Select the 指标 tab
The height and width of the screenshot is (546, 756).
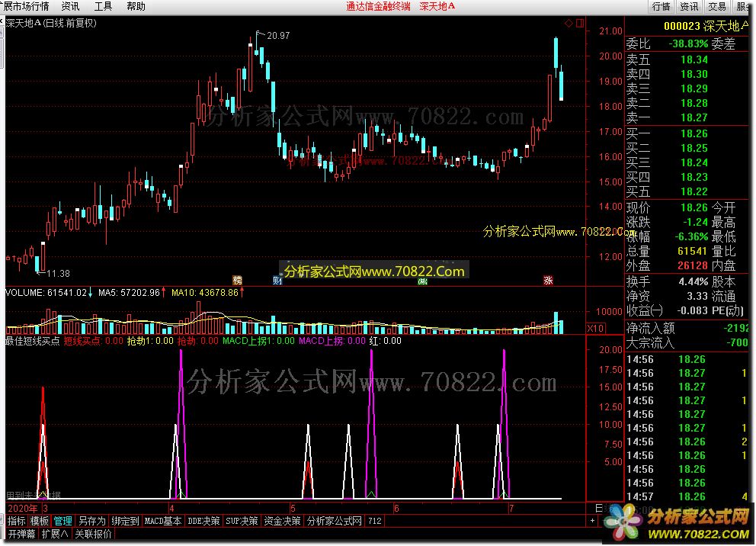(x=17, y=521)
